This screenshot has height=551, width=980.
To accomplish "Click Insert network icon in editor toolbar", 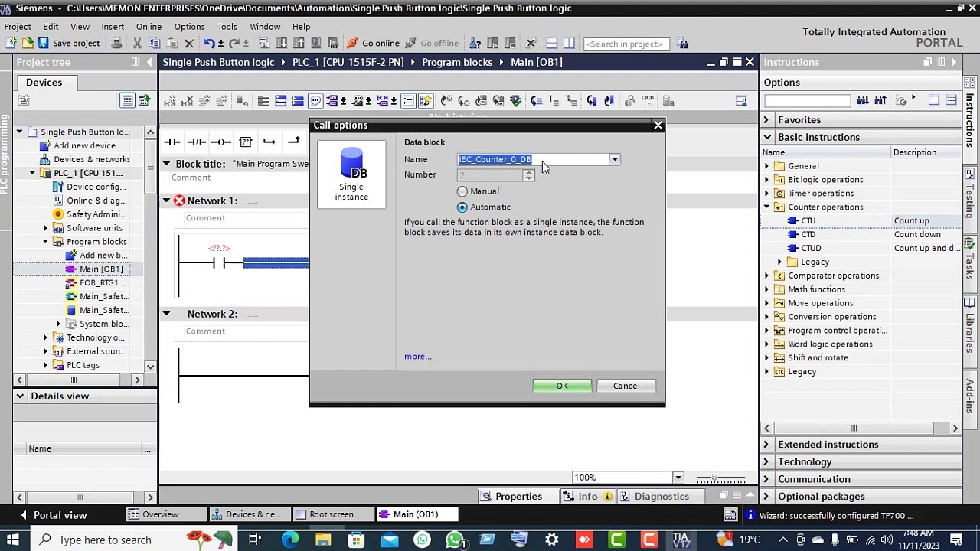I will click(170, 101).
